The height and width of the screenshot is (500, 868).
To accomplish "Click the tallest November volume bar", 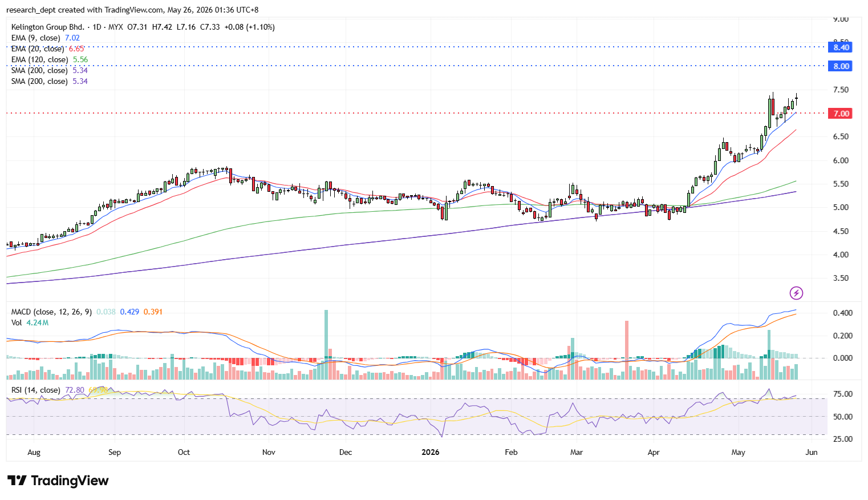I will click(x=326, y=345).
